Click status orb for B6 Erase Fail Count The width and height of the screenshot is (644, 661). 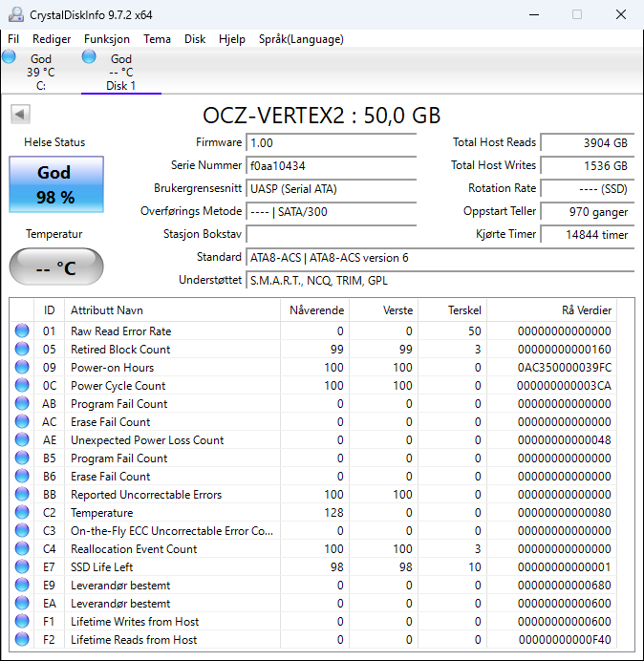coord(22,476)
